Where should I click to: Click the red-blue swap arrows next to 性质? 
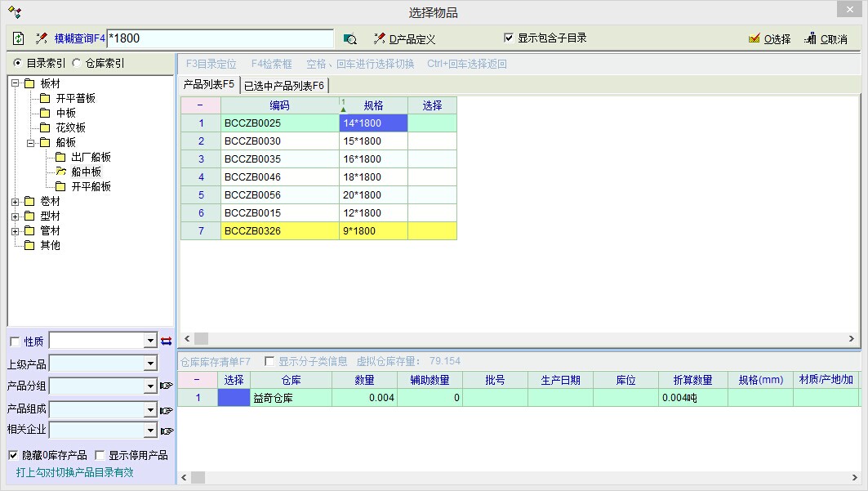(x=167, y=341)
